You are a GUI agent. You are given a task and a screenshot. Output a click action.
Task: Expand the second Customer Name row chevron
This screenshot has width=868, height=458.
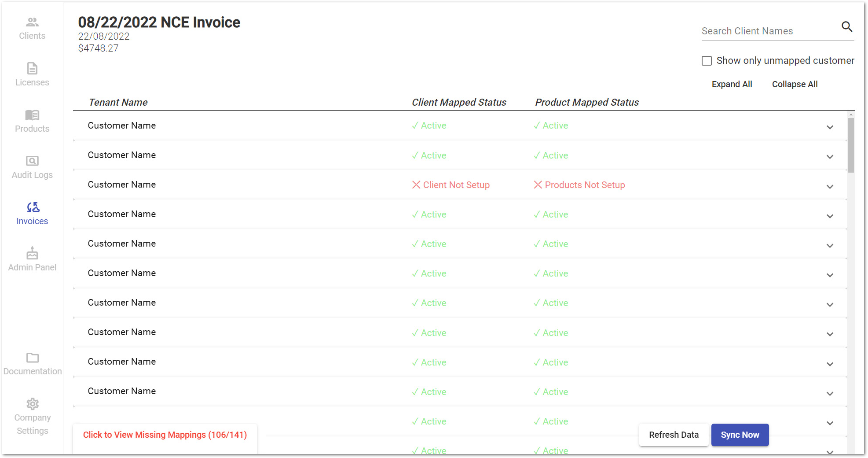coord(830,157)
